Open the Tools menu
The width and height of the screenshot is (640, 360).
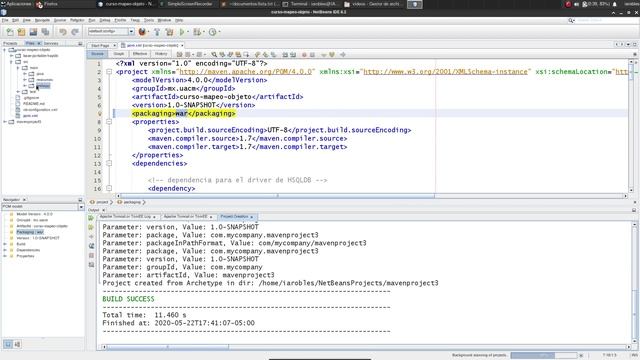[149, 20]
